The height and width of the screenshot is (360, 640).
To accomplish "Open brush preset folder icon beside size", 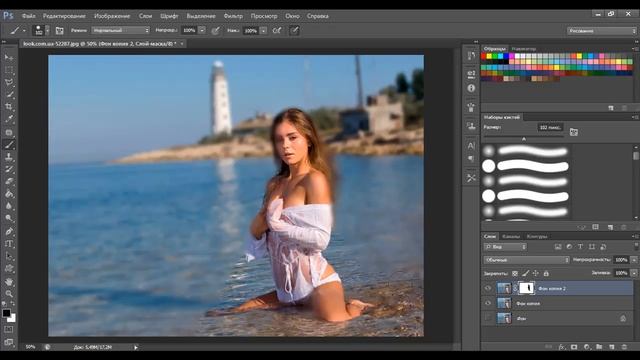I will click(573, 132).
